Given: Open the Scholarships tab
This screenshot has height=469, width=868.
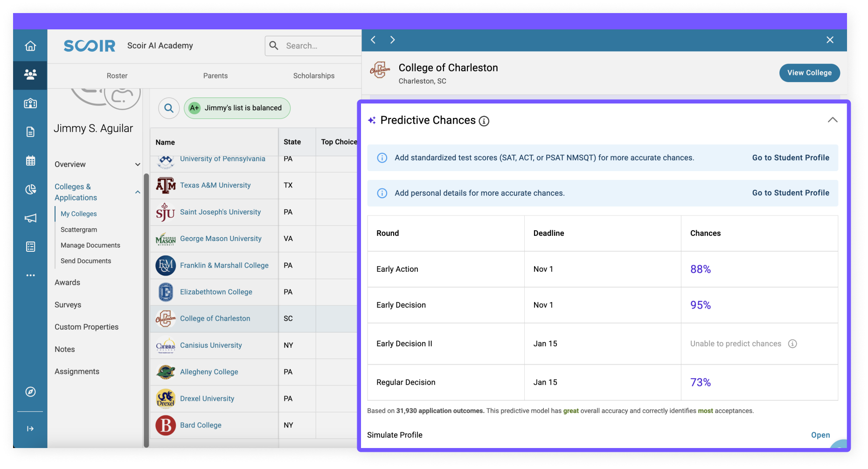Looking at the screenshot, I should point(313,76).
